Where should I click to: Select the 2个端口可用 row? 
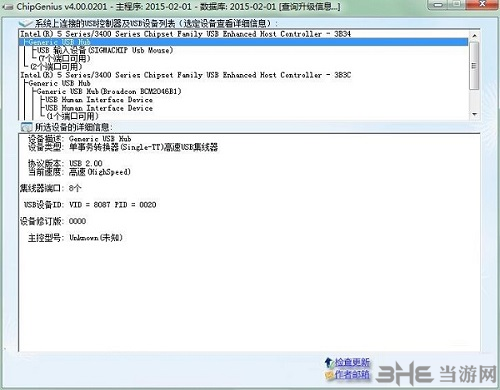tap(56, 67)
